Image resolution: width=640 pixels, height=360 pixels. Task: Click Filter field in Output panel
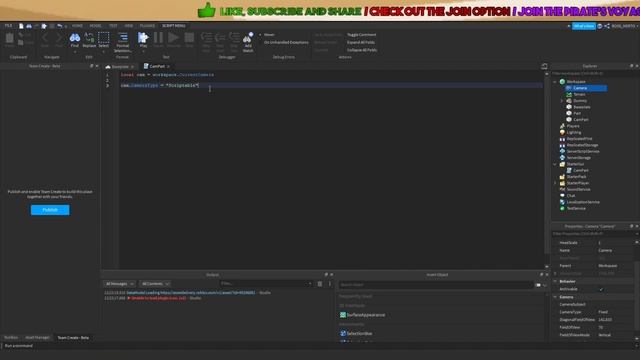[266, 284]
